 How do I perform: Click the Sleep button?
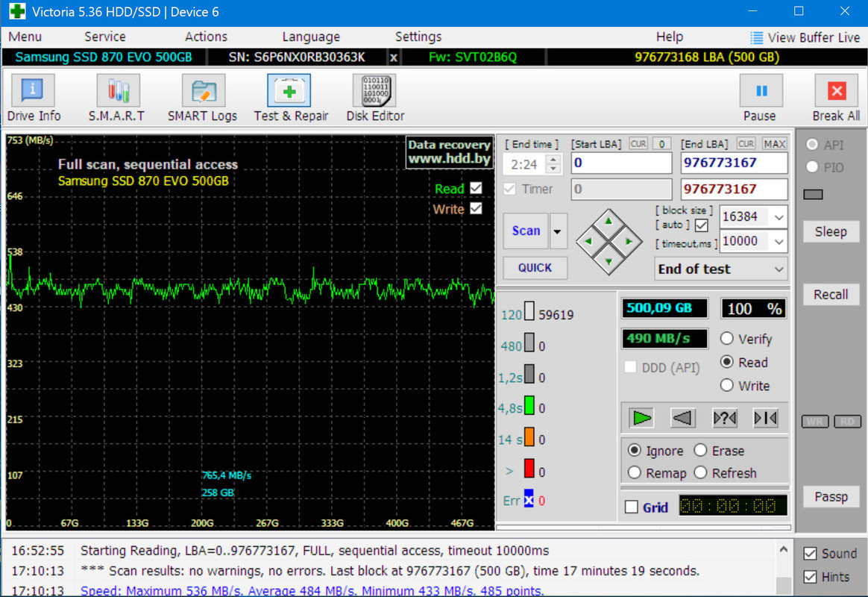point(831,231)
